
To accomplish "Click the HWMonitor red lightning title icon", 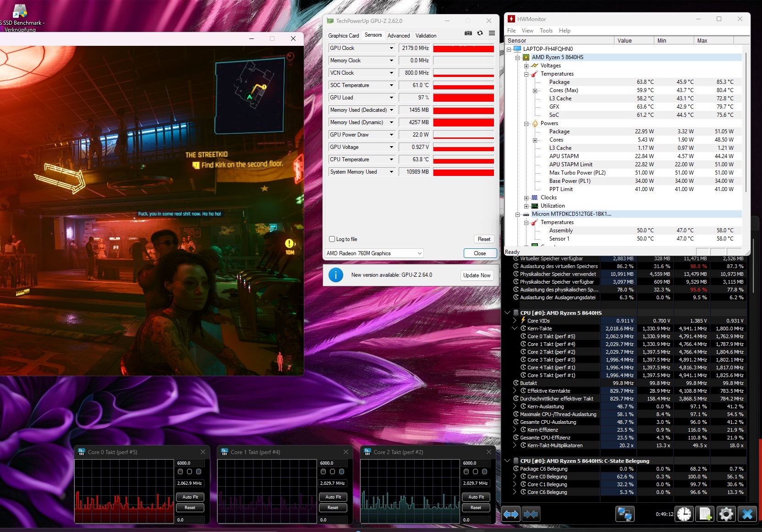I will [511, 19].
